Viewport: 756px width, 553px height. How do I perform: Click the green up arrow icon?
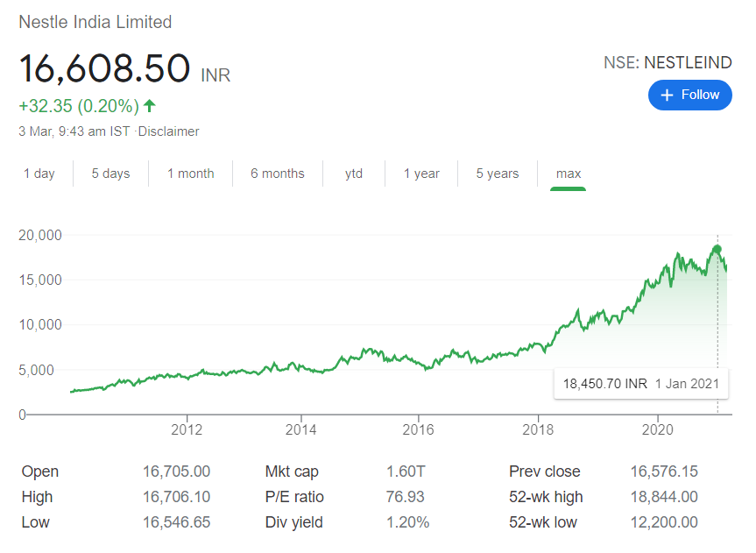pos(150,106)
